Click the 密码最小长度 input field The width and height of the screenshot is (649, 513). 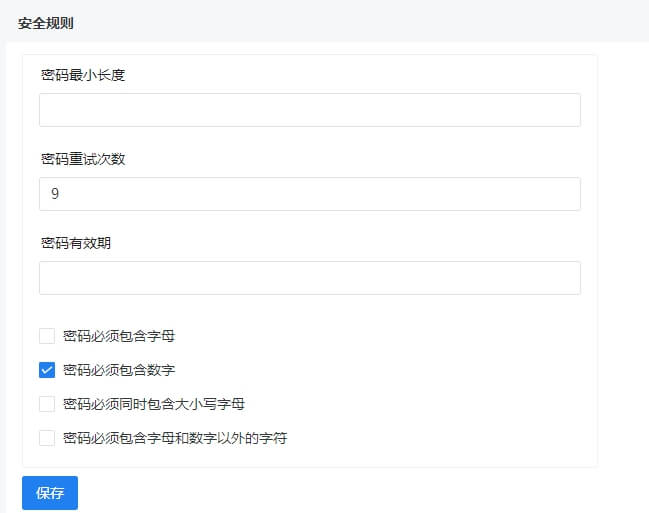310,110
